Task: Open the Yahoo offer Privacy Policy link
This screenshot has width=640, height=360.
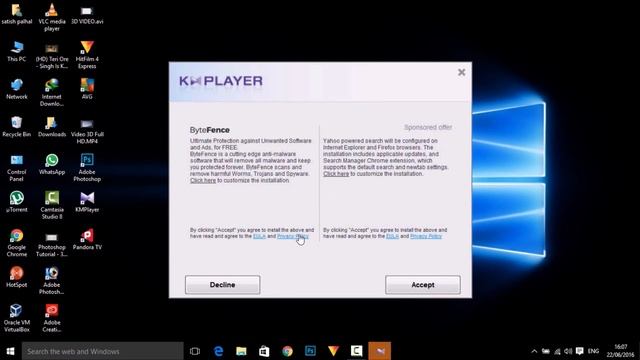Action: coord(426,236)
